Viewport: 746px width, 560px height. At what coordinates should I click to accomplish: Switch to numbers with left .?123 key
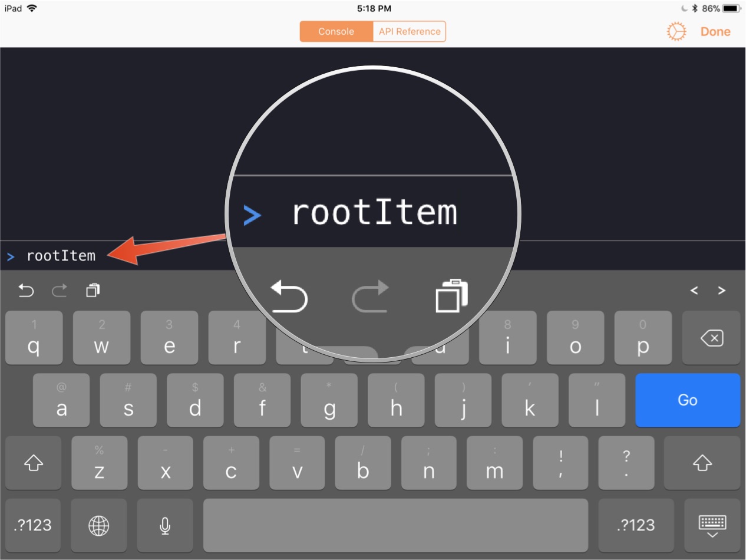[34, 525]
